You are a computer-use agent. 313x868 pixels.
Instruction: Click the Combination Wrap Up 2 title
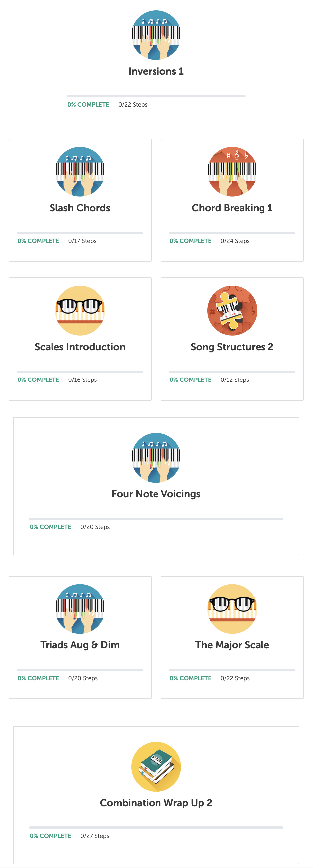156,803
